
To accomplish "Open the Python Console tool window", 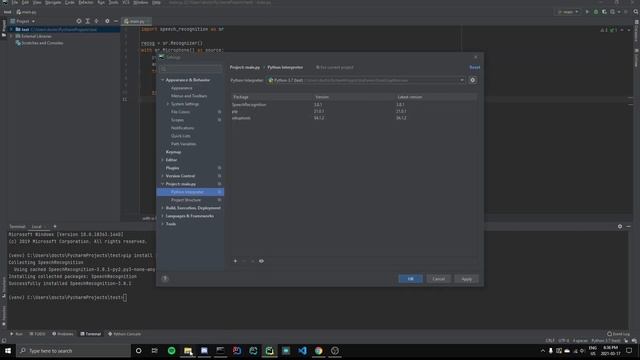I will click(x=124, y=334).
